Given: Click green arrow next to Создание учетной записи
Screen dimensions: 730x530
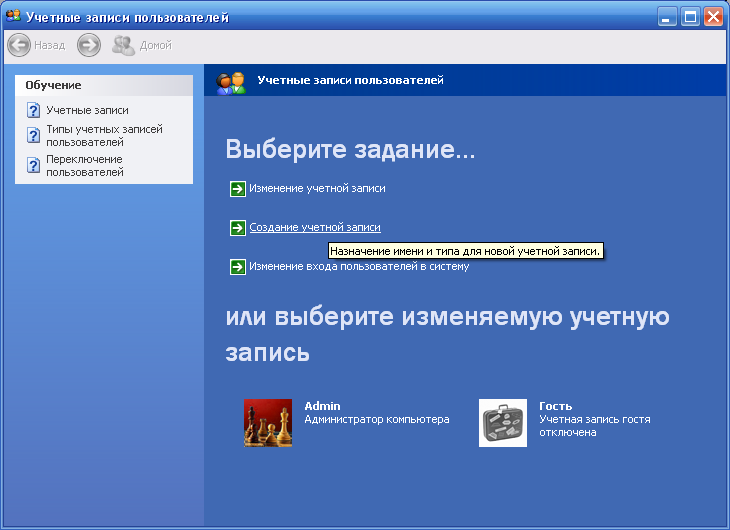Looking at the screenshot, I should point(237,228).
